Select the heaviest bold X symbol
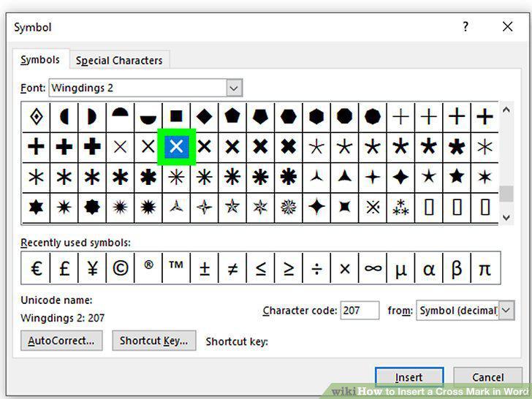 coord(289,147)
